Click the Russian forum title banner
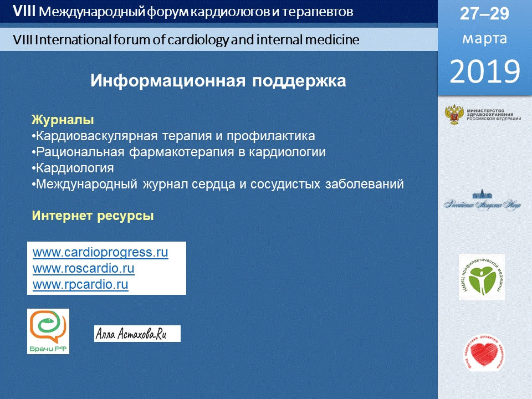This screenshot has width=532, height=399. tap(183, 12)
